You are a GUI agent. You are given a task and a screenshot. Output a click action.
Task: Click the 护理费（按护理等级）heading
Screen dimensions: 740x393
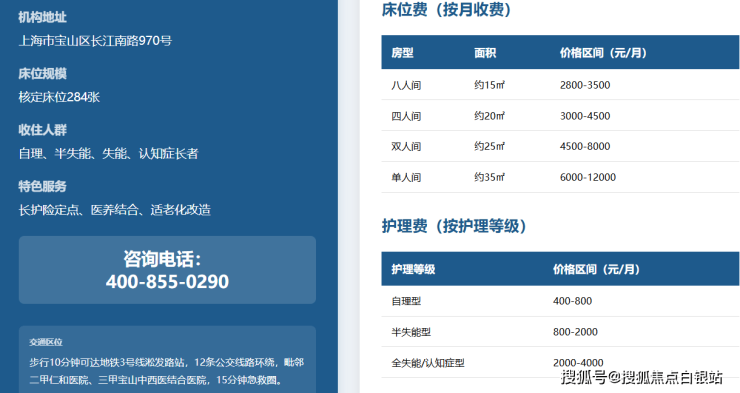tap(454, 226)
